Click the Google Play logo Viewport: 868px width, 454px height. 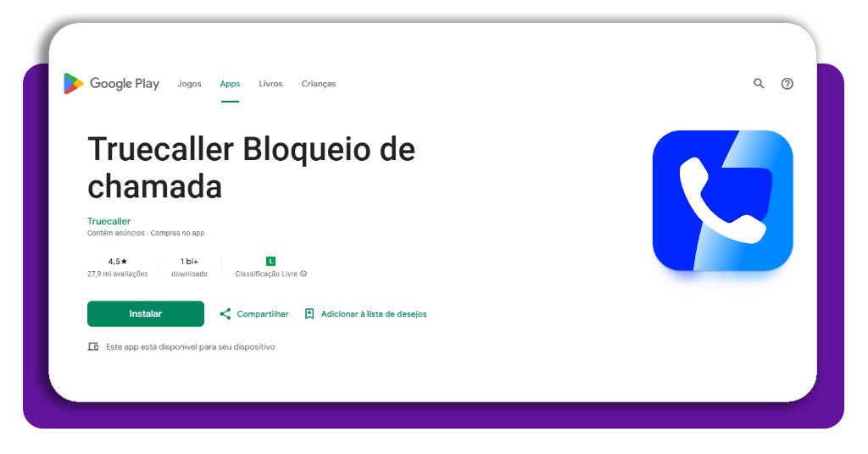point(111,84)
